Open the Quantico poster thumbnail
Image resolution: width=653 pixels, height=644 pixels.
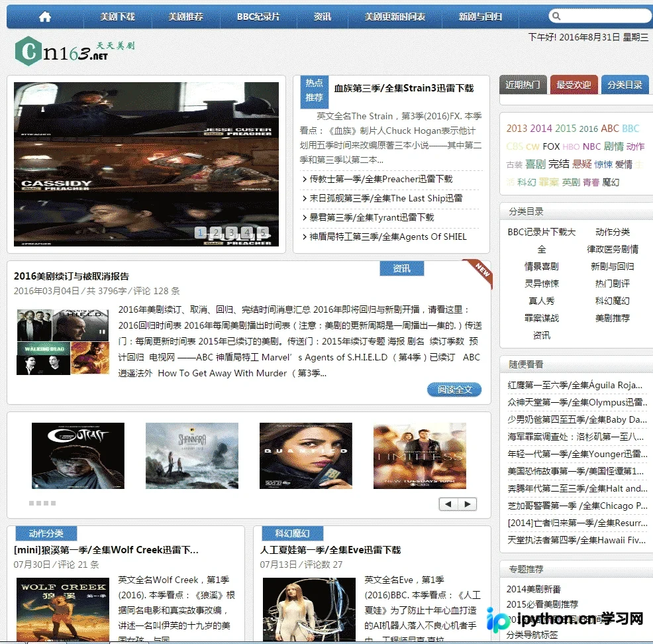click(306, 456)
